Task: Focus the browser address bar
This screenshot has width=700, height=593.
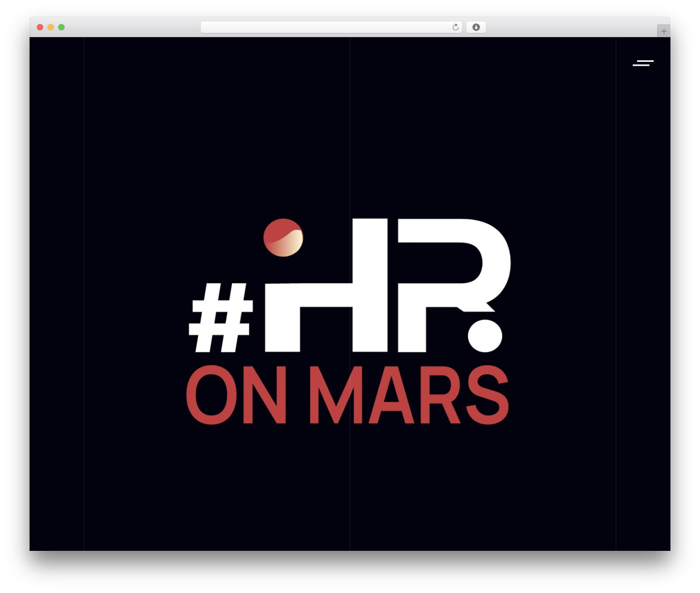Action: [331, 27]
